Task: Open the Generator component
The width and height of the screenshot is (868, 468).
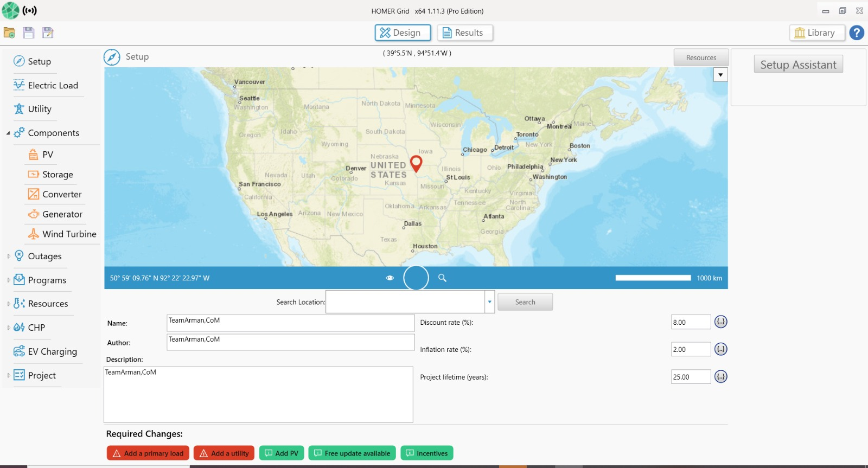Action: [x=62, y=214]
